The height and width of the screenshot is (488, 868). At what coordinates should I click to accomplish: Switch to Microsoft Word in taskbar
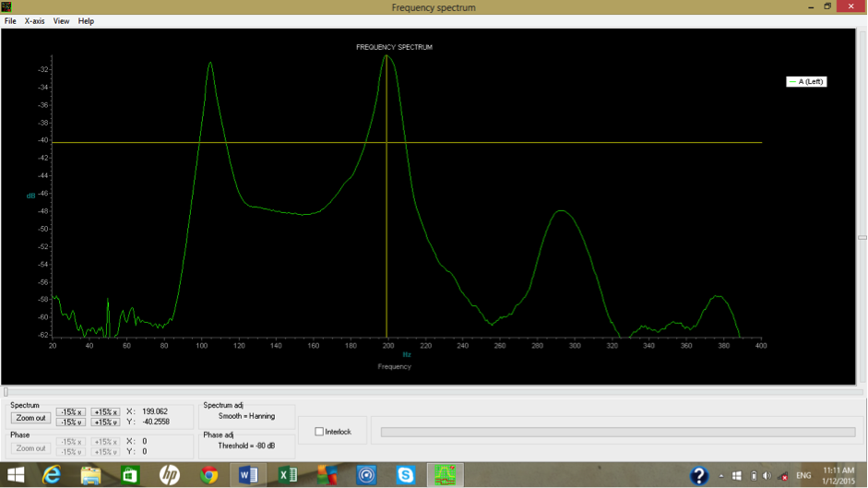click(248, 475)
